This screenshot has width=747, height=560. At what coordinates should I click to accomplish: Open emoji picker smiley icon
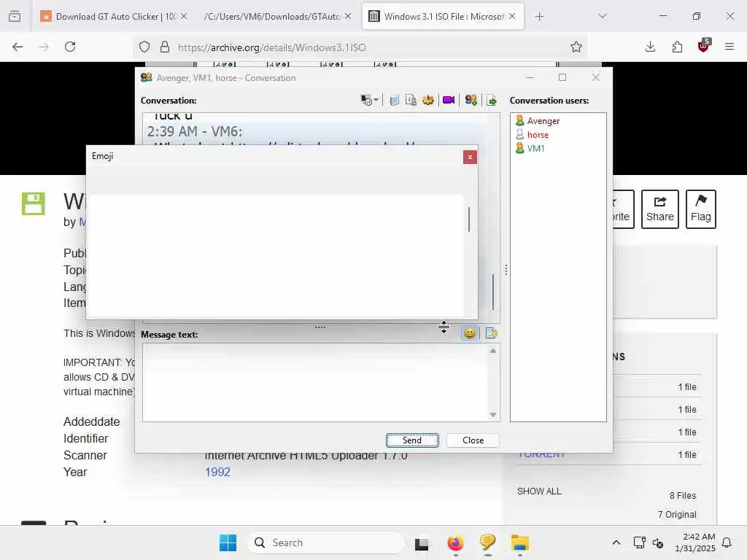click(x=469, y=332)
